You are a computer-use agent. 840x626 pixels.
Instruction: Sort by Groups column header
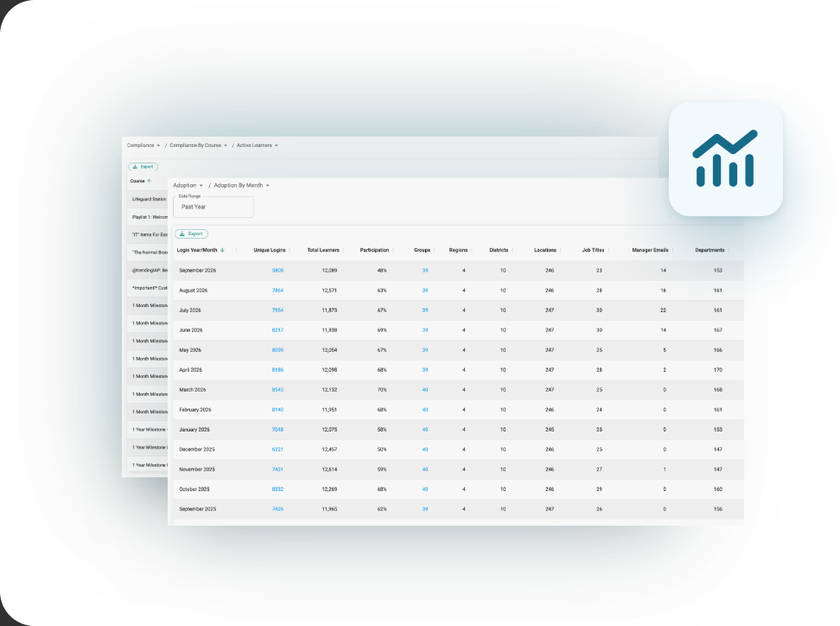422,250
